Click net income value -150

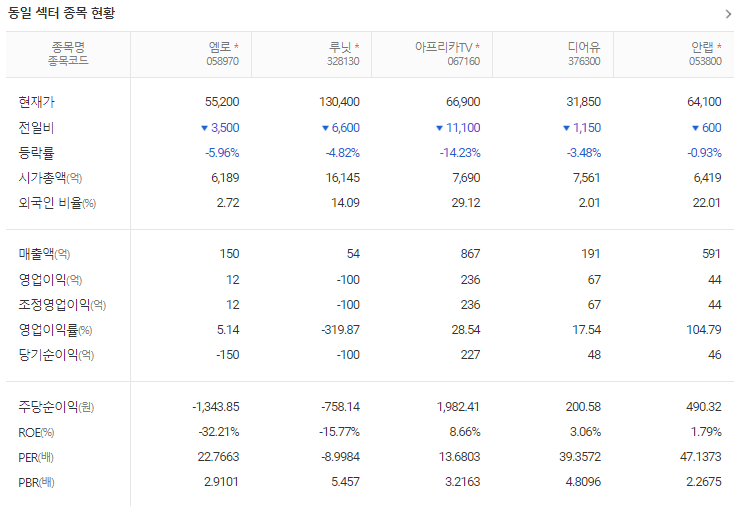pos(227,355)
